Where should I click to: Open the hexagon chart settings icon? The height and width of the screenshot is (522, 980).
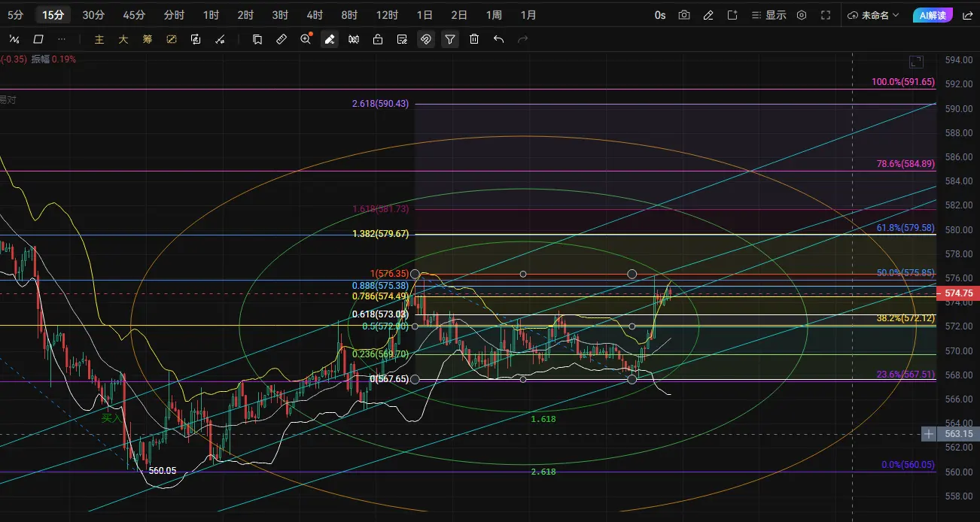pos(802,15)
